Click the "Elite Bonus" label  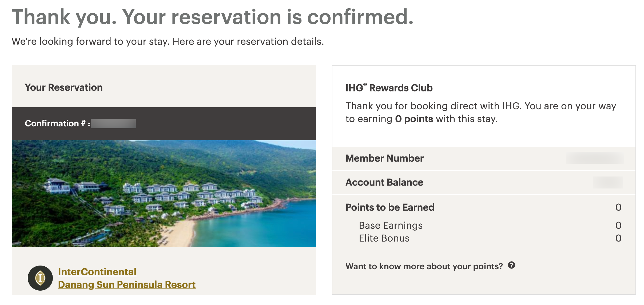tap(384, 238)
